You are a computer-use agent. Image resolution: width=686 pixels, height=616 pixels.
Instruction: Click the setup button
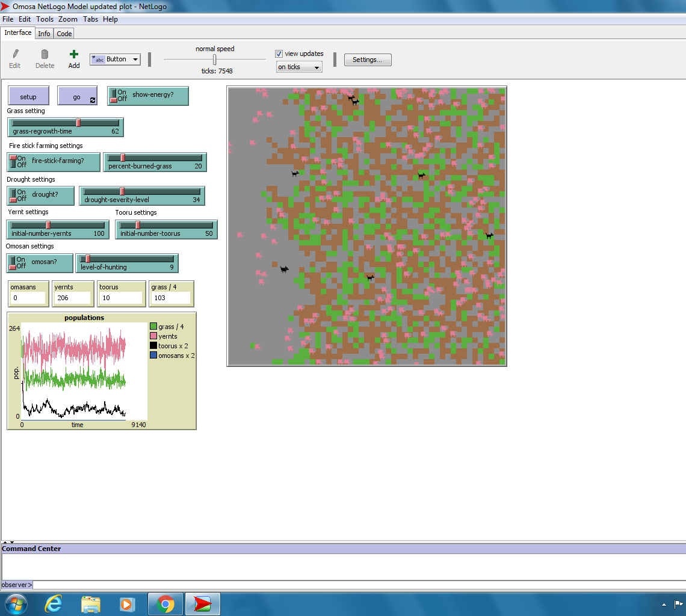(x=28, y=96)
